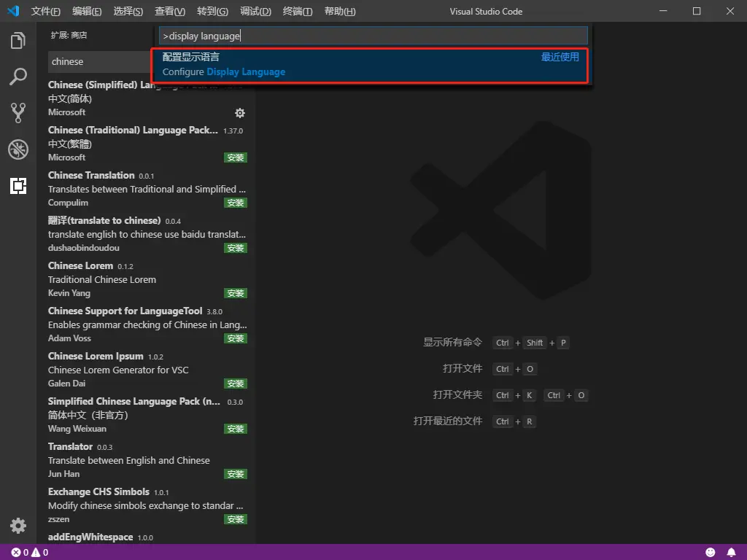Select the Configure Display Language command

(x=370, y=65)
